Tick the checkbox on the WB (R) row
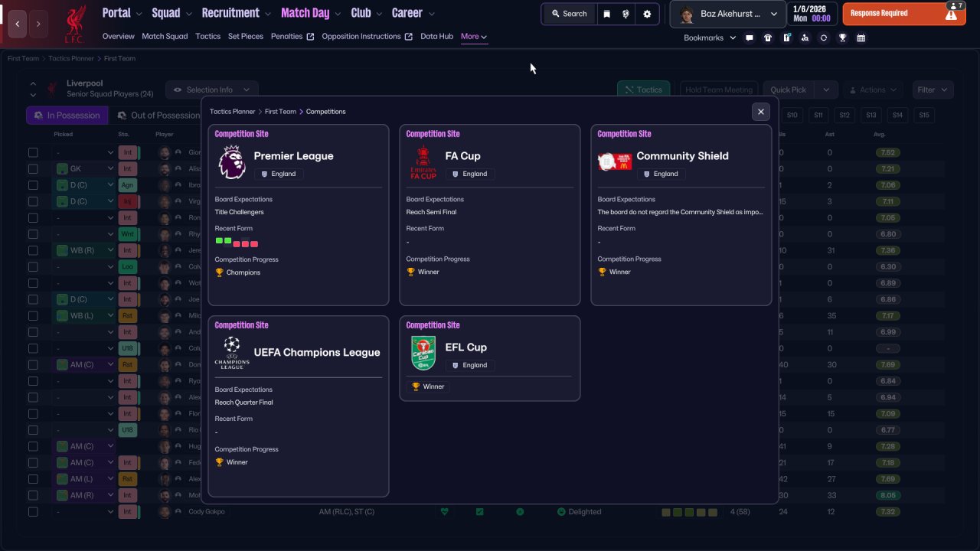The image size is (980, 551). (33, 250)
